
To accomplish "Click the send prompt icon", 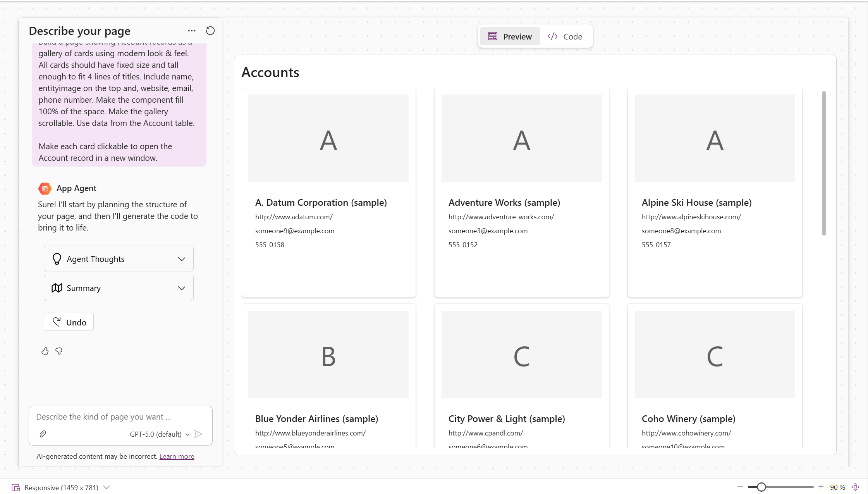I will pyautogui.click(x=199, y=434).
